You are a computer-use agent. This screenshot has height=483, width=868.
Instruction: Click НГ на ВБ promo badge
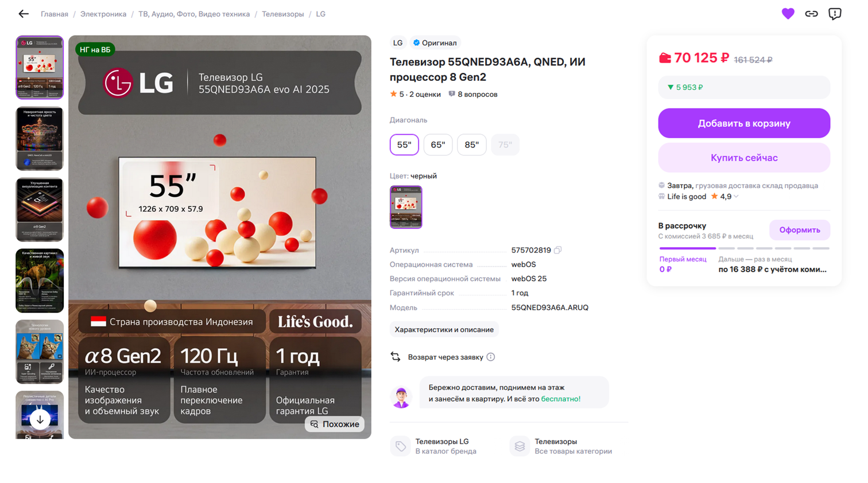pos(95,50)
